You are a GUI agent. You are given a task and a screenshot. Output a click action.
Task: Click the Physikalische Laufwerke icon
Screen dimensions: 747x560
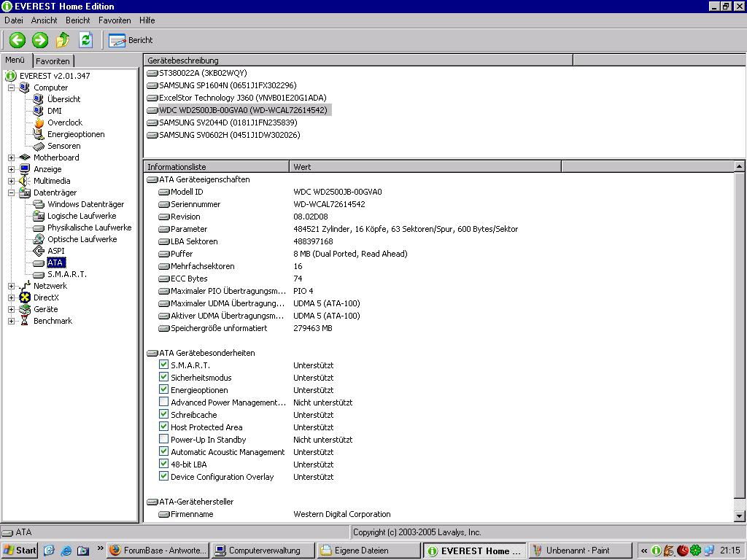[39, 227]
